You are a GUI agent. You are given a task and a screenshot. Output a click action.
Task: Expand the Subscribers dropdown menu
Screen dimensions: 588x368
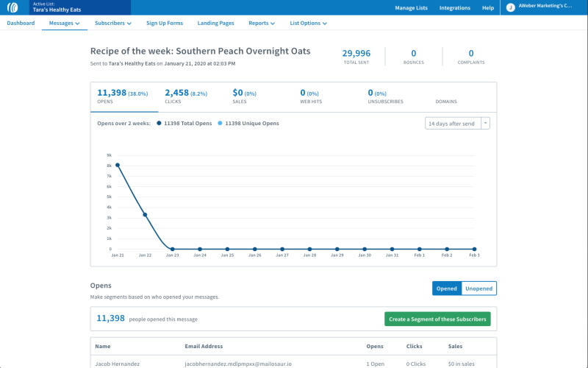pos(113,24)
